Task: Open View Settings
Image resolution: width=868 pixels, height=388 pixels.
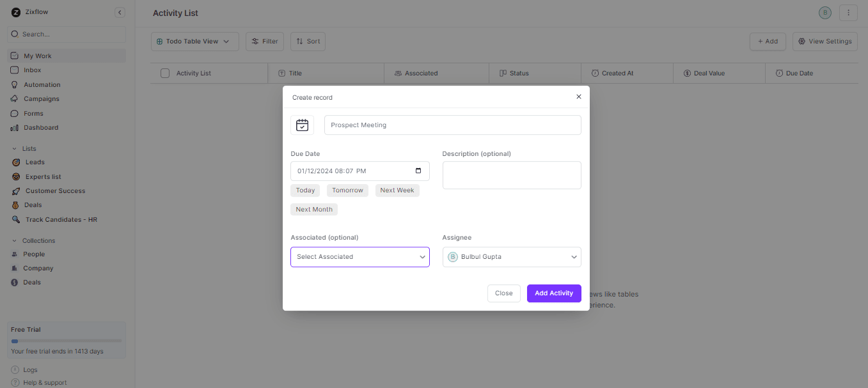Action: point(825,41)
